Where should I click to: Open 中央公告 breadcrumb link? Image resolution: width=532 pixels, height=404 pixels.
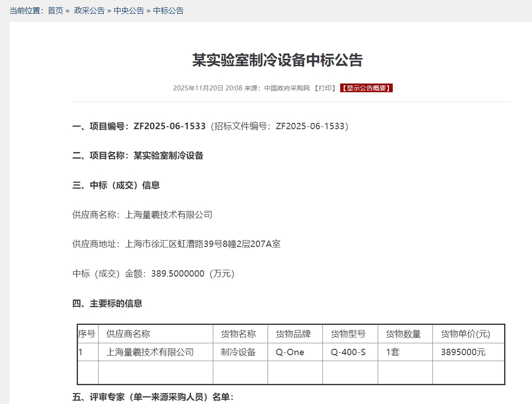pos(129,10)
